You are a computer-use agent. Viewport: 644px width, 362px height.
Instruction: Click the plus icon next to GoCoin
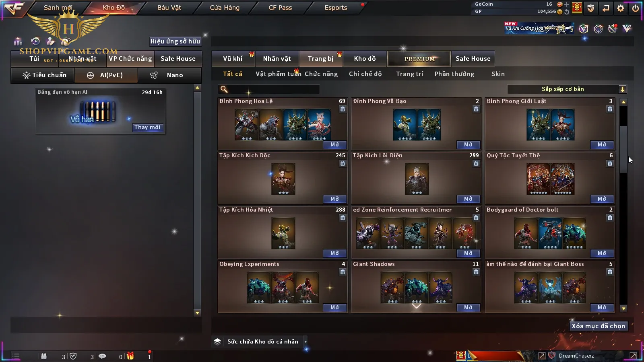coord(567,4)
